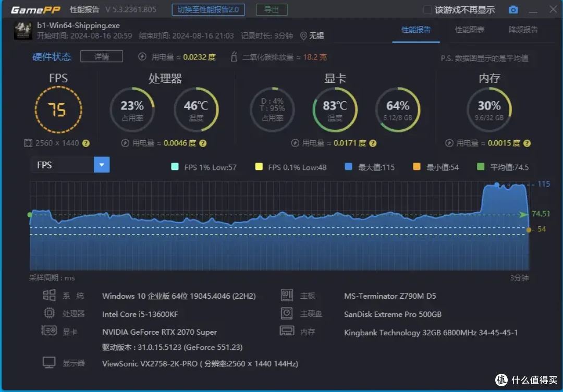
Task: Open the FPS chart type dropdown arrow
Action: pos(102,165)
